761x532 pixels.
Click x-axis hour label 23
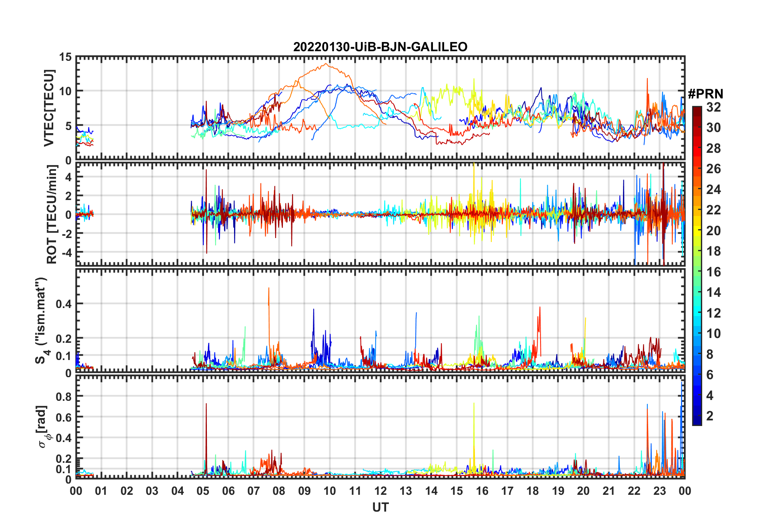659,491
